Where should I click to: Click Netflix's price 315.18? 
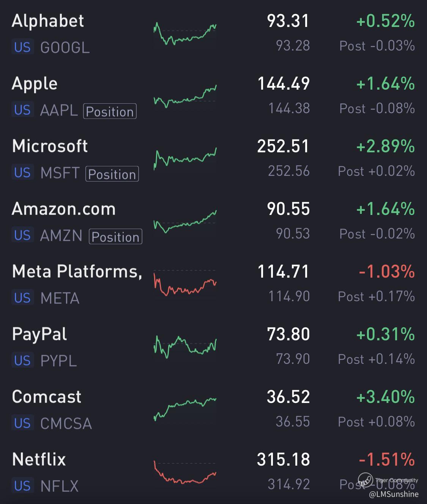click(283, 460)
